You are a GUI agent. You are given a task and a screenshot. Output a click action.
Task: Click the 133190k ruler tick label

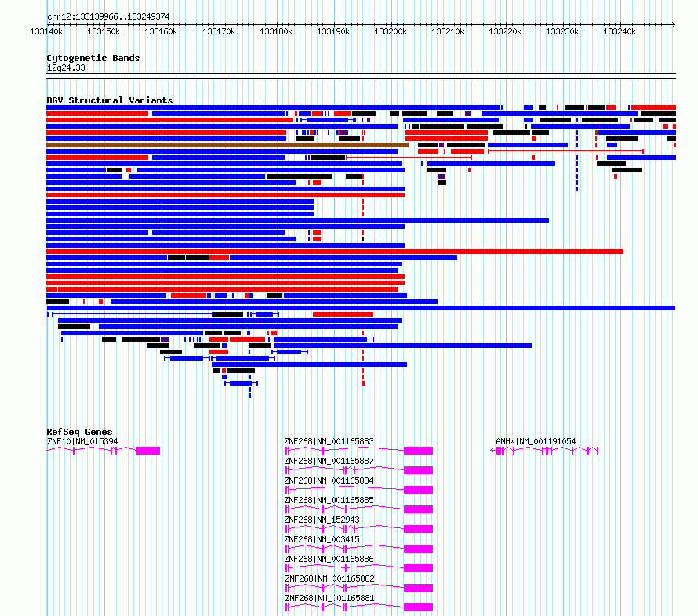point(333,31)
